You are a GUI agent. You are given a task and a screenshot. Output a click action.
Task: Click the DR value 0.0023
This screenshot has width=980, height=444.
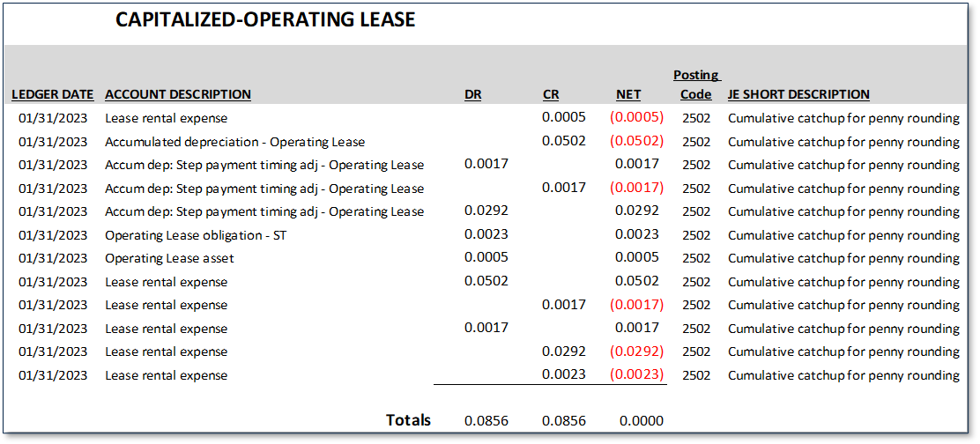(x=486, y=235)
